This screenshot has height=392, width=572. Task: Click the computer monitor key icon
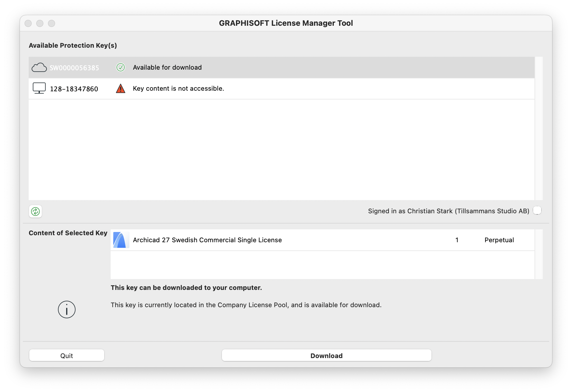[39, 88]
